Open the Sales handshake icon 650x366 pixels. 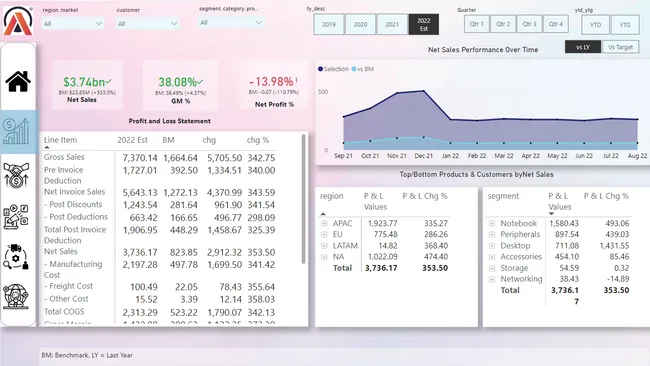tap(16, 175)
